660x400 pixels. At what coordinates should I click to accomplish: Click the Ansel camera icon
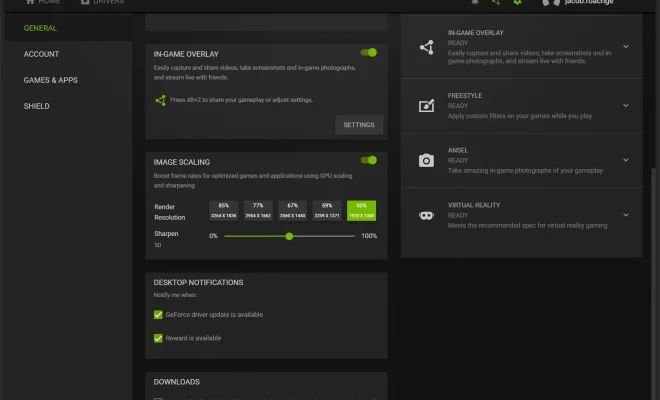tap(426, 160)
